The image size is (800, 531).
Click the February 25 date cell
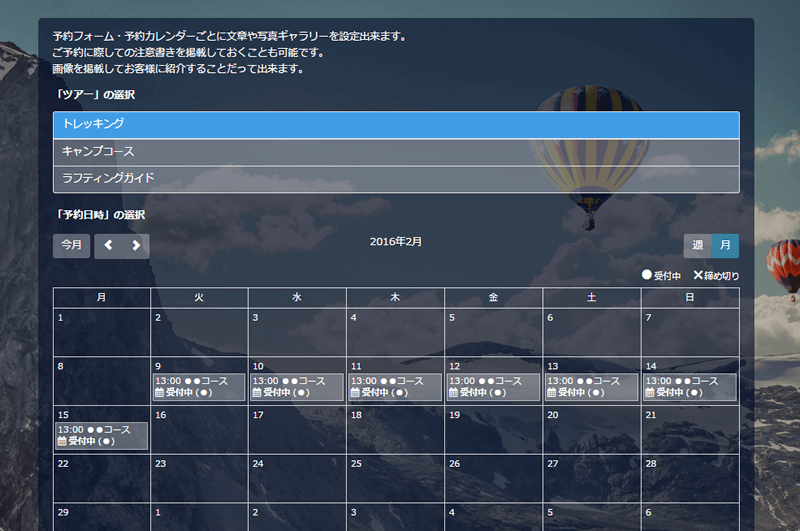(x=395, y=479)
